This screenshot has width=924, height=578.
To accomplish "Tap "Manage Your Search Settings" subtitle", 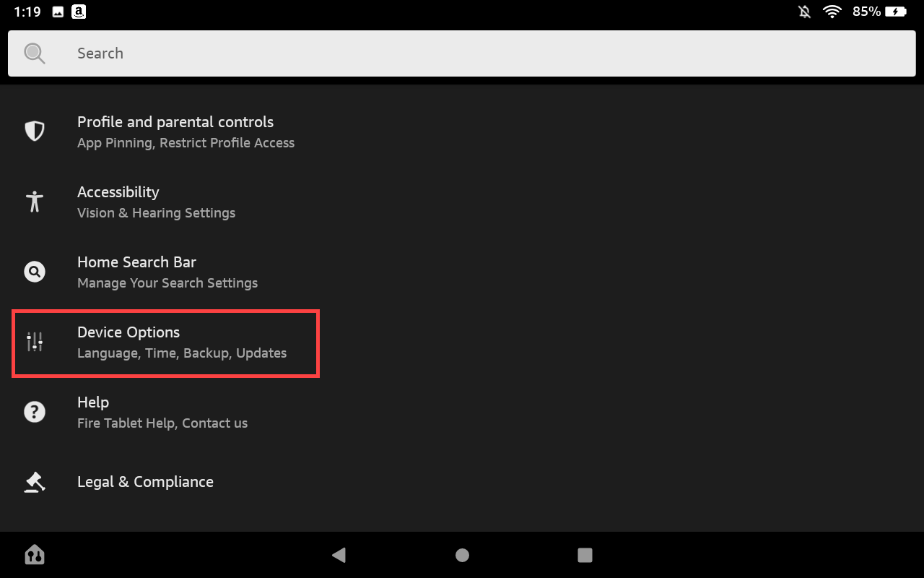I will pos(167,283).
